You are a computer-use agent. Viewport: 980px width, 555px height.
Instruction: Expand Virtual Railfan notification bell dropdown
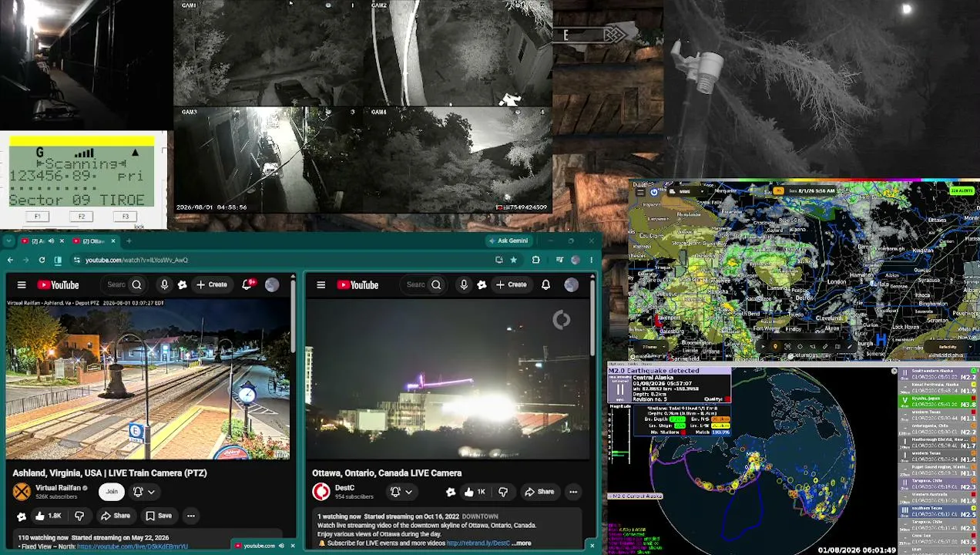coord(144,492)
